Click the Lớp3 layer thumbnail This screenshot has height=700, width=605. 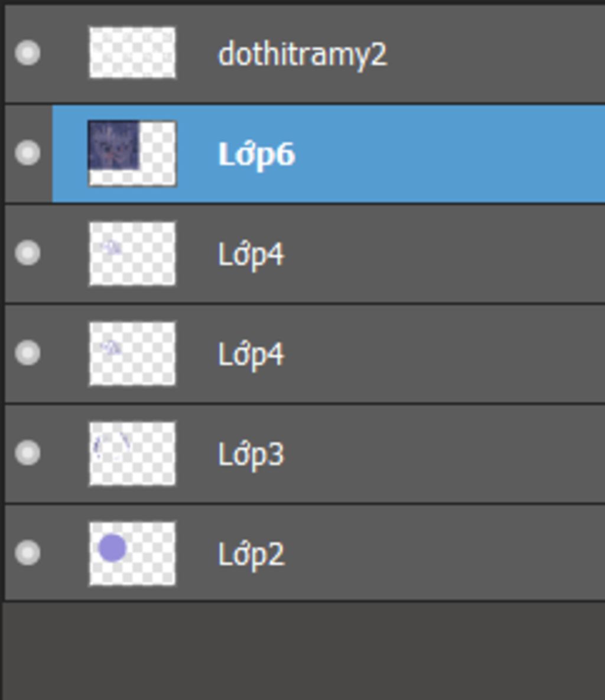click(x=132, y=453)
